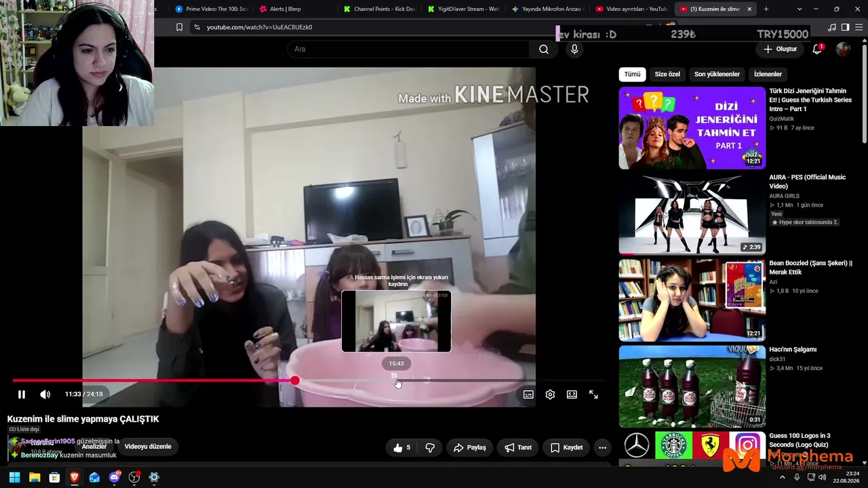Screen dimensions: 868x488
Task: Click the Videoyu düzenle button
Action: tap(148, 447)
